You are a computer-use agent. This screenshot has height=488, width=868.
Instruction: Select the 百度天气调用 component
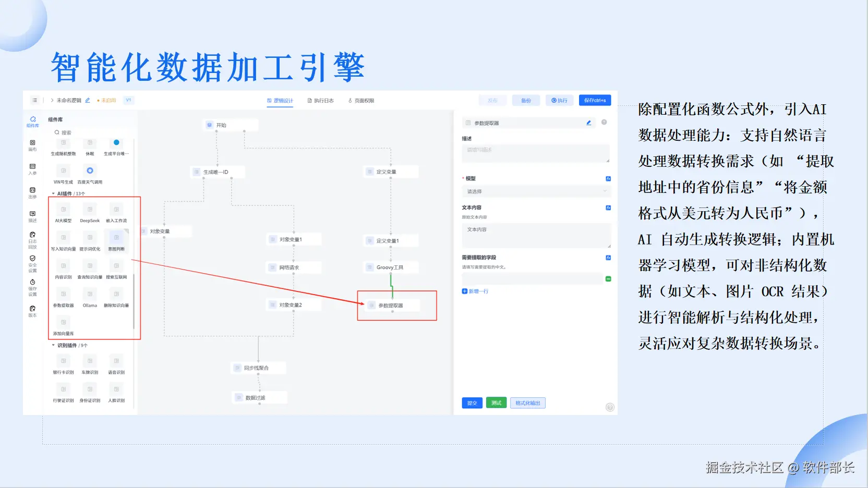pyautogui.click(x=90, y=175)
